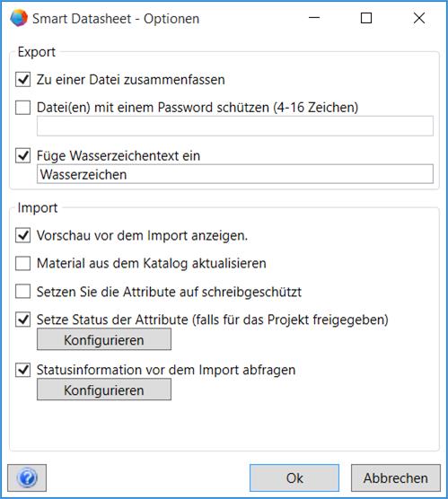The image size is (448, 499).
Task: Close the Smart Datasheet Optionen window
Action: [419, 18]
